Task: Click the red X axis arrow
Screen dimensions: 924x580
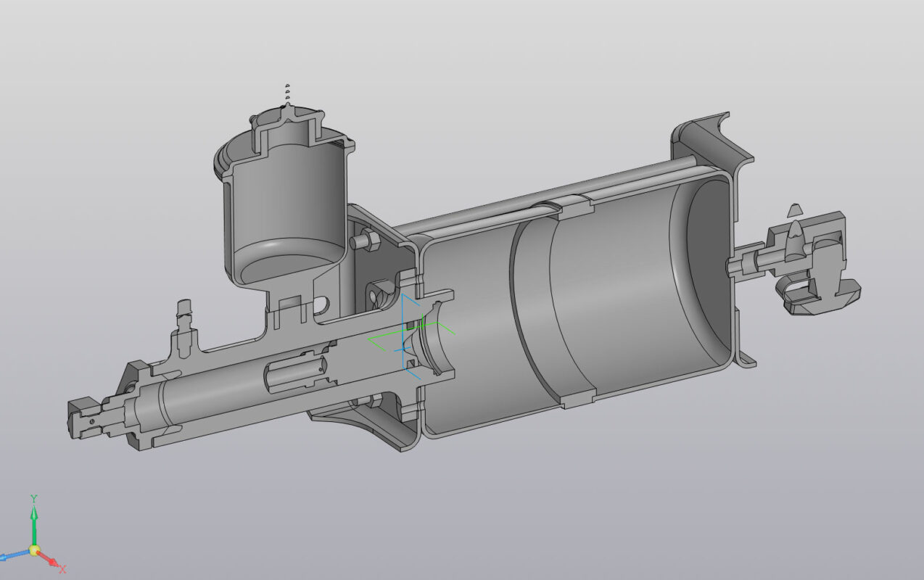Action: (x=52, y=560)
